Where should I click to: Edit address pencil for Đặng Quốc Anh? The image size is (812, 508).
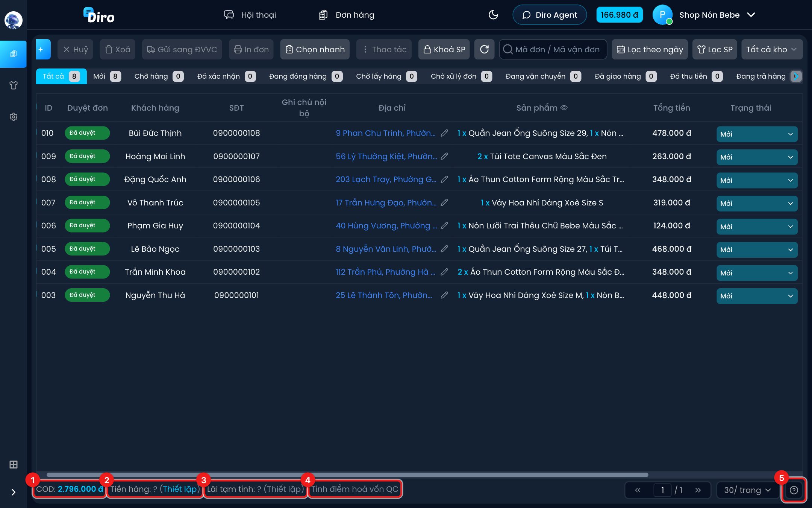point(444,179)
